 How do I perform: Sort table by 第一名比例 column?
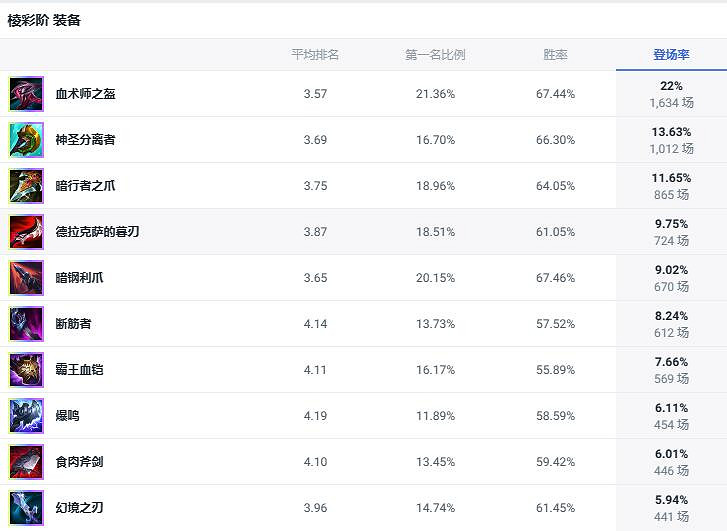click(x=435, y=55)
